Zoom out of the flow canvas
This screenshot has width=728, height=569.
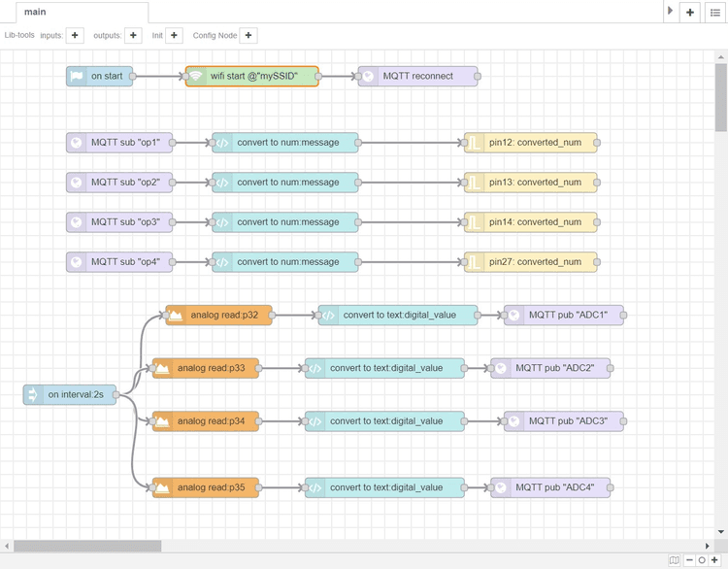click(x=689, y=560)
